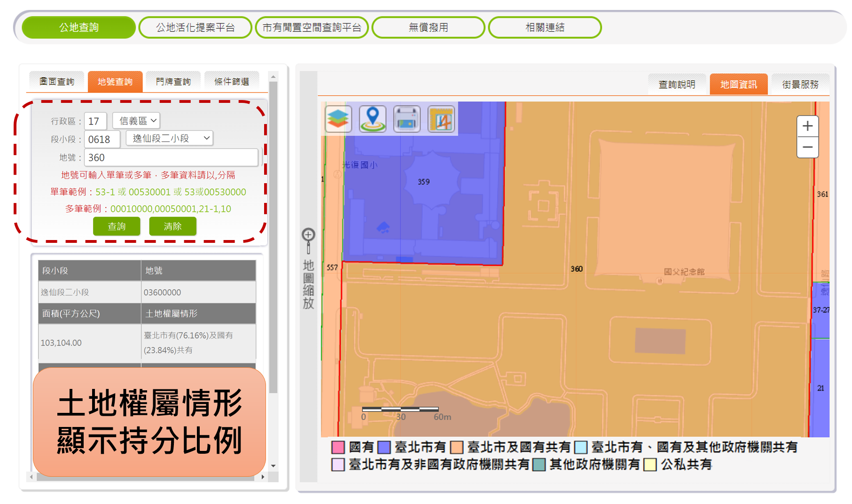
Task: Zoom in the map with plus button
Action: click(x=807, y=126)
